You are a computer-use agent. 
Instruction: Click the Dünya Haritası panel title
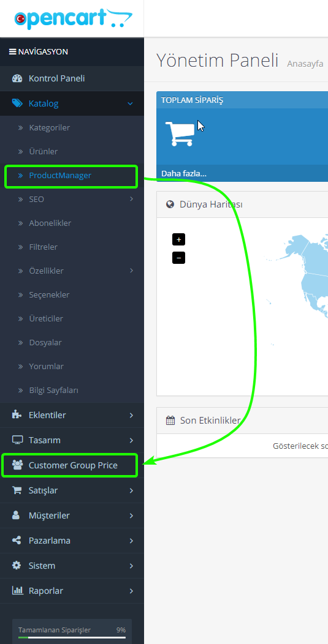click(211, 204)
